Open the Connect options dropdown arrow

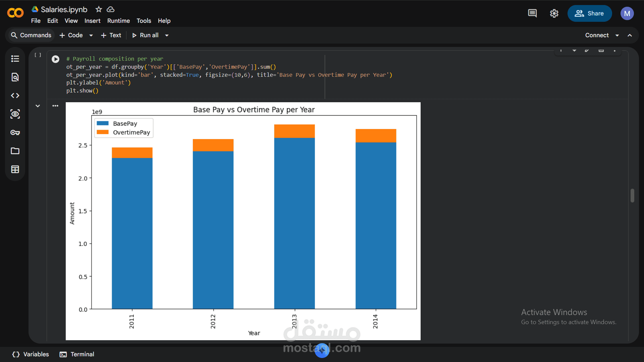pos(617,35)
